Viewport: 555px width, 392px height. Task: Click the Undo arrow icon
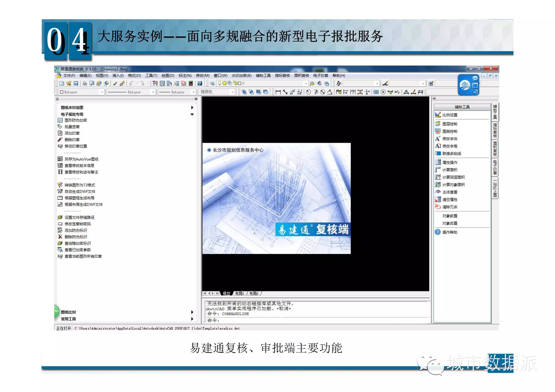[131, 84]
